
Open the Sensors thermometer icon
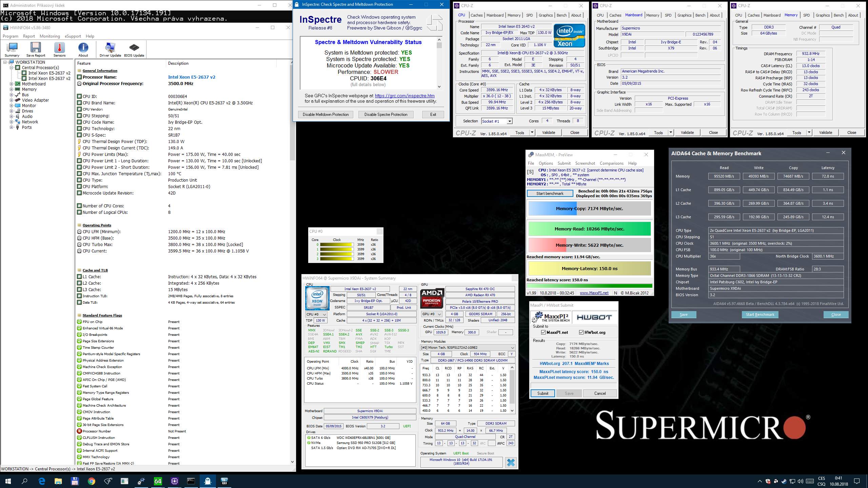point(59,49)
